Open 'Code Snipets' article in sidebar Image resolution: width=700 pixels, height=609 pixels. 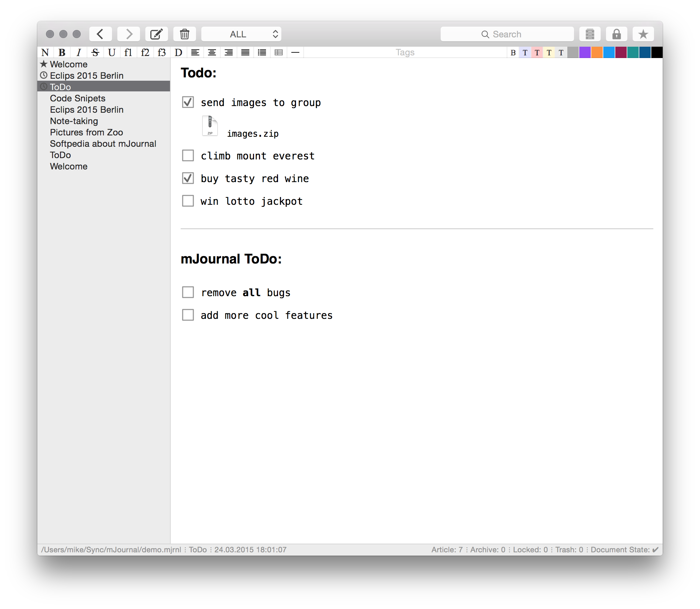coord(77,98)
